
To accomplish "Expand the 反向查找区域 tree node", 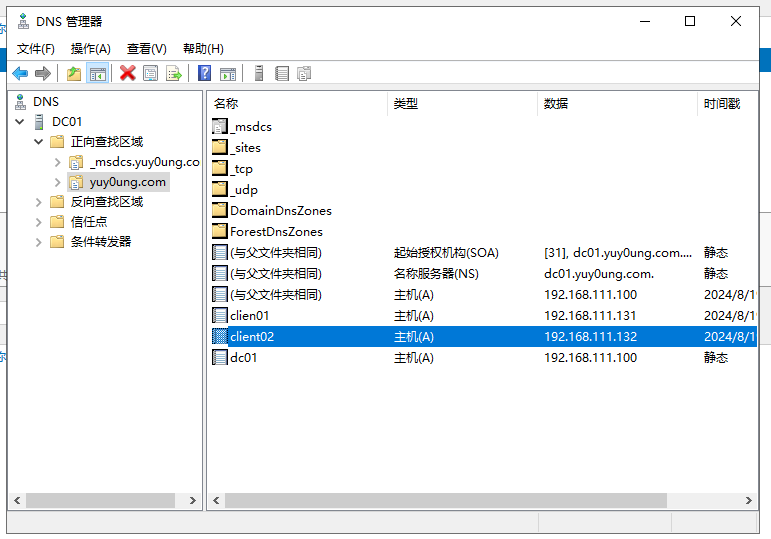I will point(39,202).
